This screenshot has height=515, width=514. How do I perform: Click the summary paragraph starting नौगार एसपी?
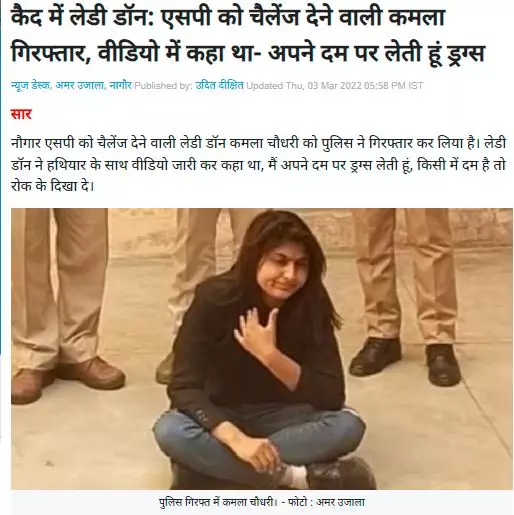[x=258, y=165]
